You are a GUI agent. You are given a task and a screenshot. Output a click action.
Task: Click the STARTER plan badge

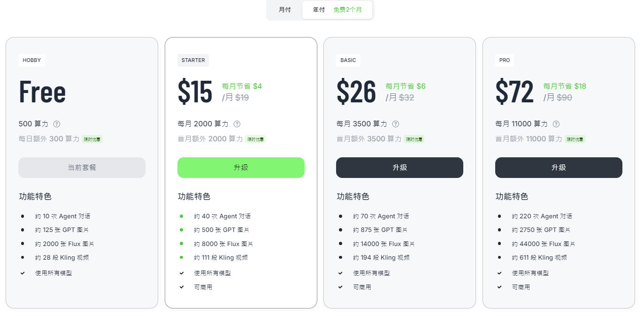click(x=193, y=60)
